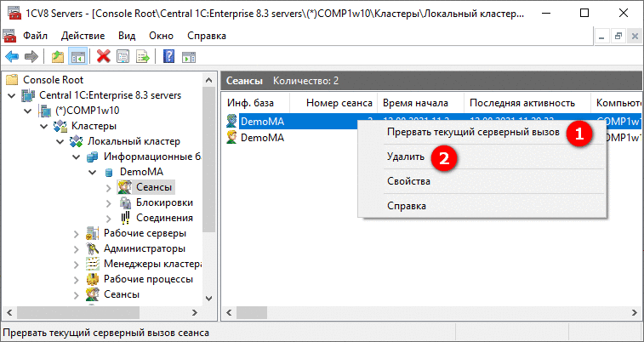Click the blue Back arrow toolbar icon

pyautogui.click(x=12, y=56)
